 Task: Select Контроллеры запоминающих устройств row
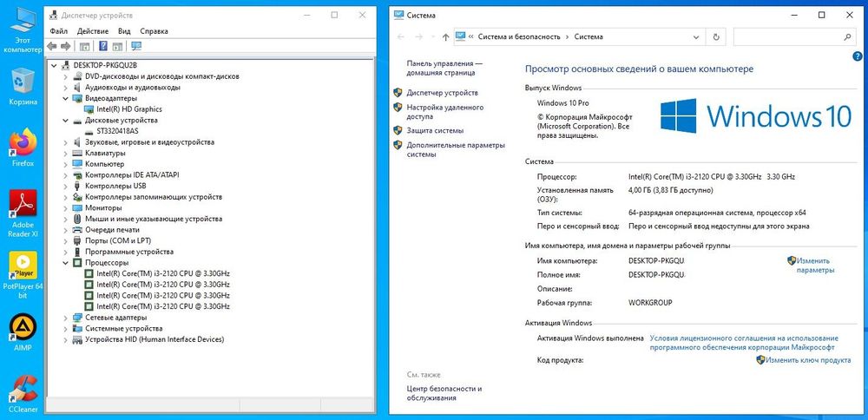tap(154, 197)
